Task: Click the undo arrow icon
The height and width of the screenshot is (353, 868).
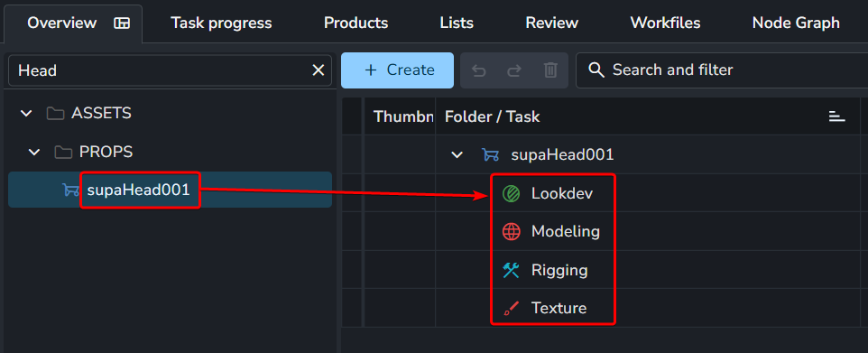Action: (x=479, y=70)
